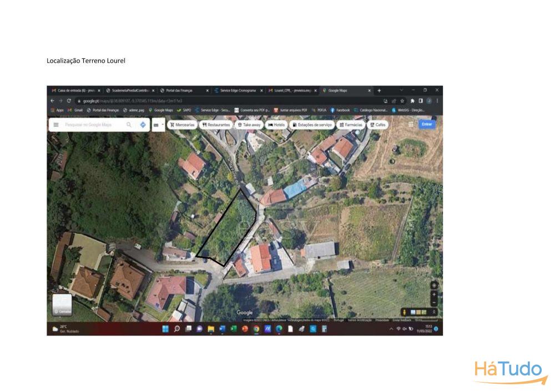Viewport: 555px width, 392px height.
Task: Switch to the Portal das Finanças tab
Action: (x=184, y=90)
